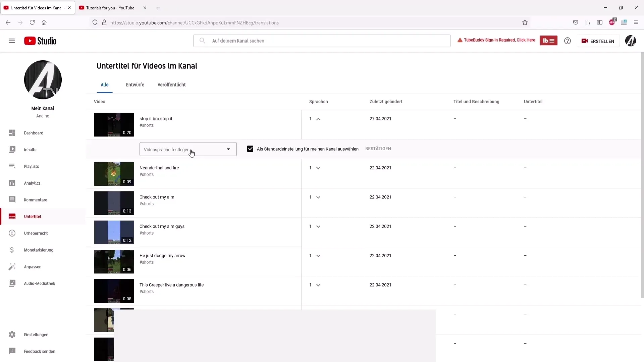The height and width of the screenshot is (362, 644).
Task: Click thumbnail for Check out my aim video
Action: (114, 203)
